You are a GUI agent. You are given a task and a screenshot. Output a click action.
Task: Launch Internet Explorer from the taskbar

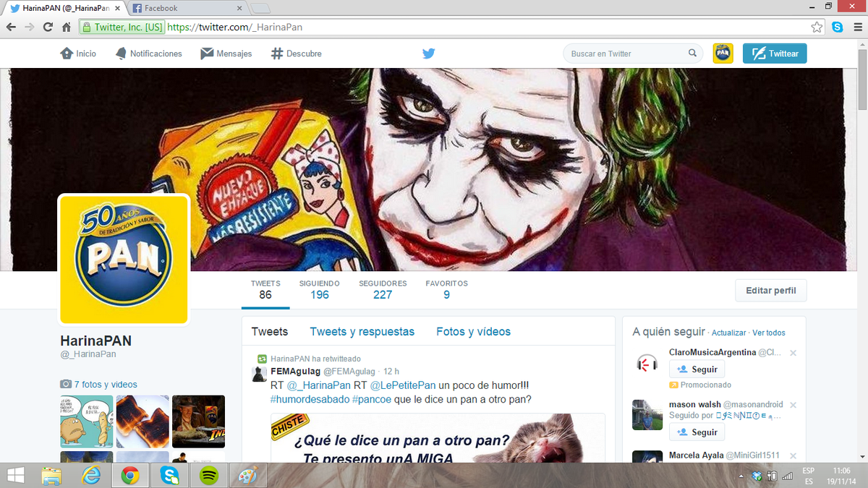click(x=90, y=476)
